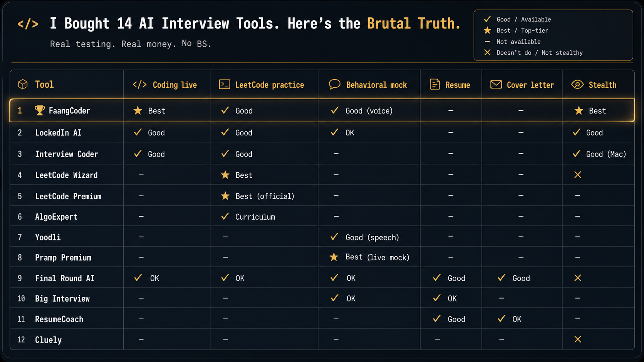Click the eye icon next to Stealth
Viewport: 644px width, 362px height.
coord(577,84)
